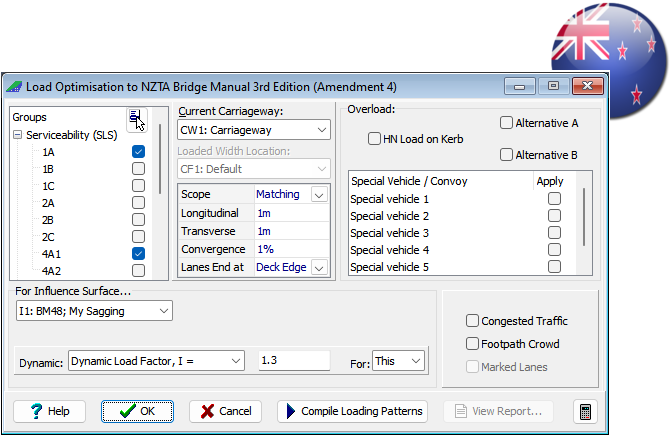Viewport: 672px width, 437px height.
Task: Check the Alternative A overload option
Action: pos(506,123)
